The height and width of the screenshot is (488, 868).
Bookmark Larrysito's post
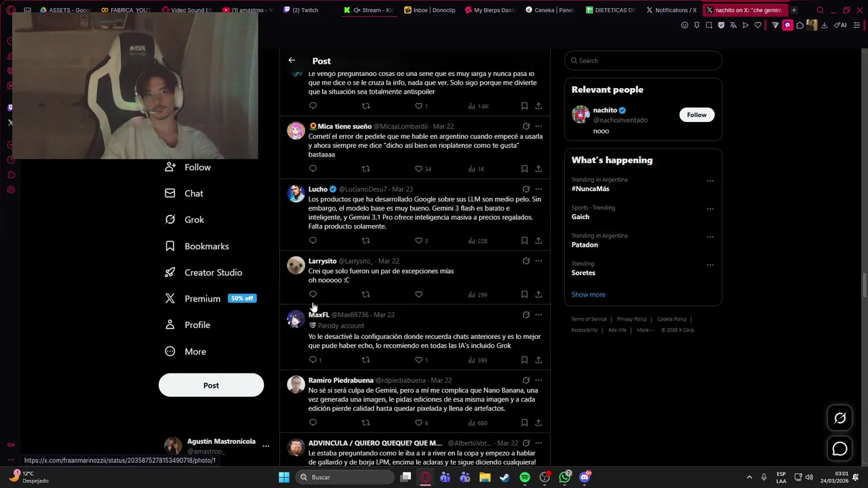pyautogui.click(x=524, y=294)
